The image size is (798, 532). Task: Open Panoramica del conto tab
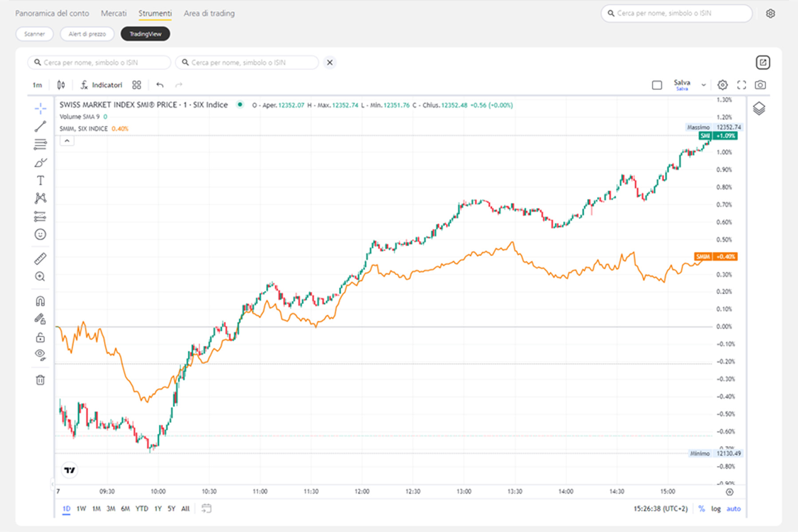[x=52, y=13]
